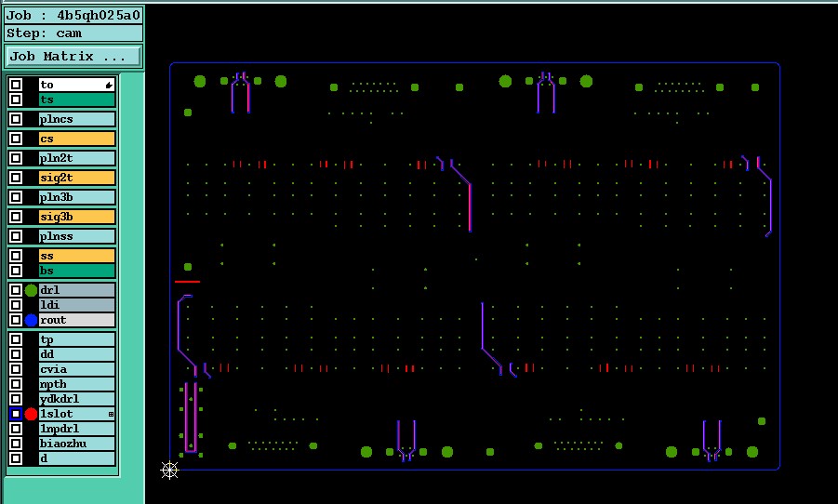
Task: Toggle display checkbox for layer sig3b
Action: coord(16,217)
